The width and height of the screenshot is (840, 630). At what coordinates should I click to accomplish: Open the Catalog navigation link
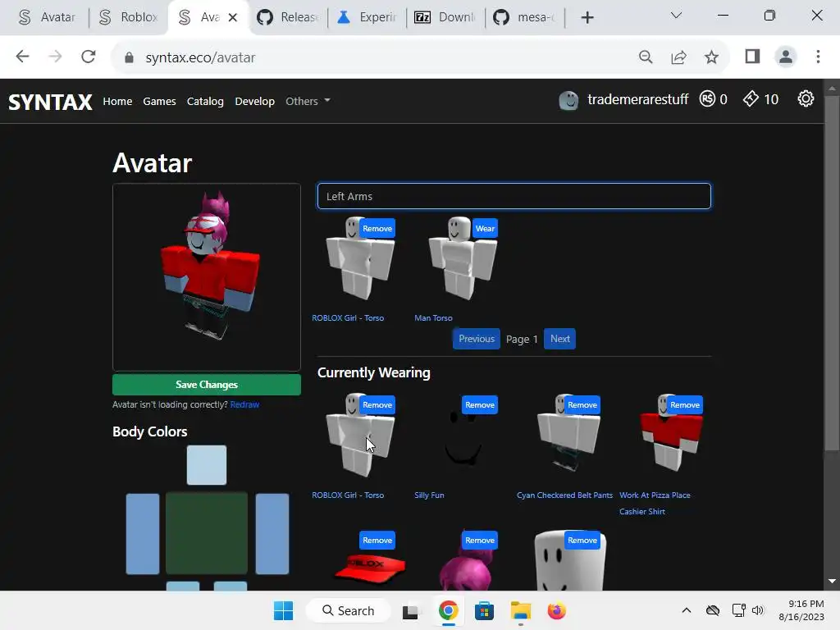tap(205, 101)
